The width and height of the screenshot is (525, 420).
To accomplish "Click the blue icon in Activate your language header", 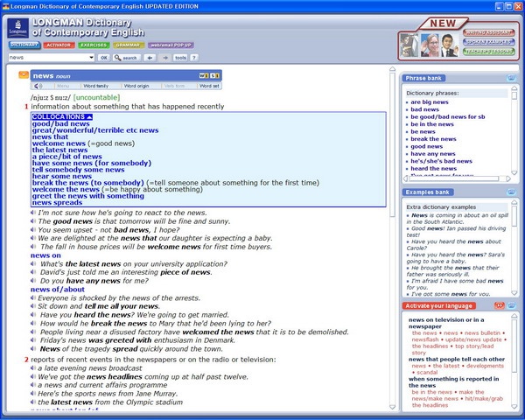I will tap(511, 305).
